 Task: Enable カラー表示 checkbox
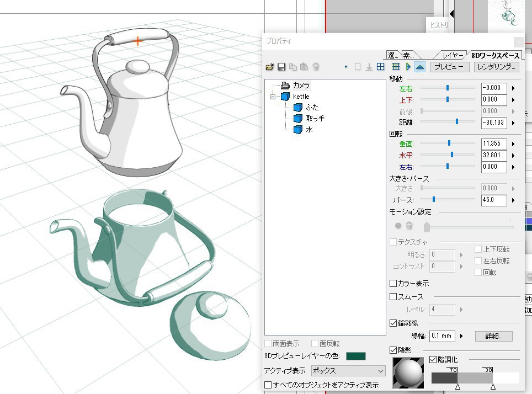click(393, 283)
